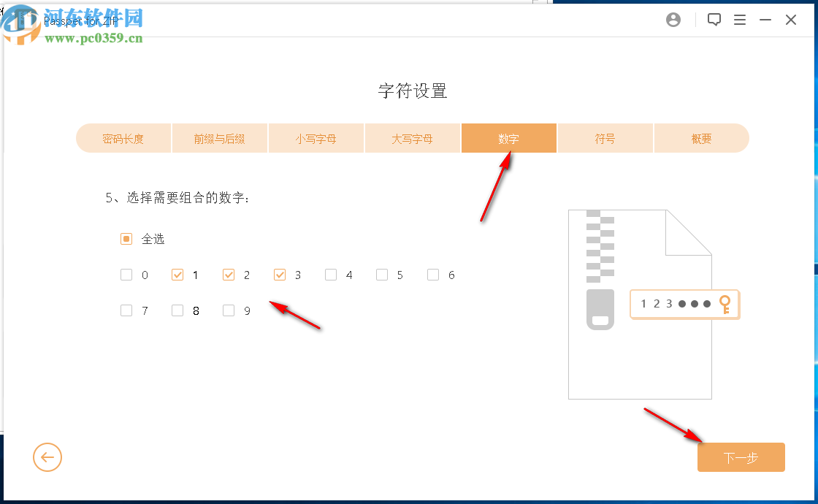Switch to the 符号 tab
Viewport: 818px width, 504px height.
tap(605, 137)
